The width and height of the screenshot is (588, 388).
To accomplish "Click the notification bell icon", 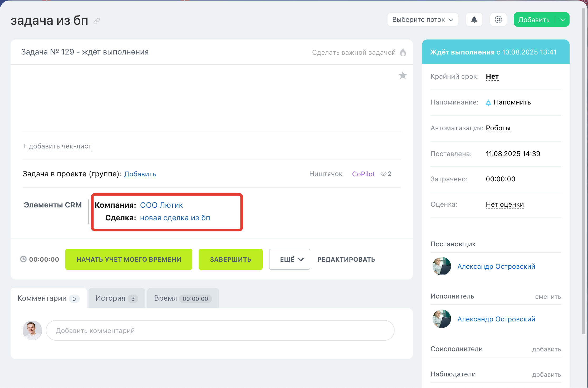I will [x=474, y=20].
